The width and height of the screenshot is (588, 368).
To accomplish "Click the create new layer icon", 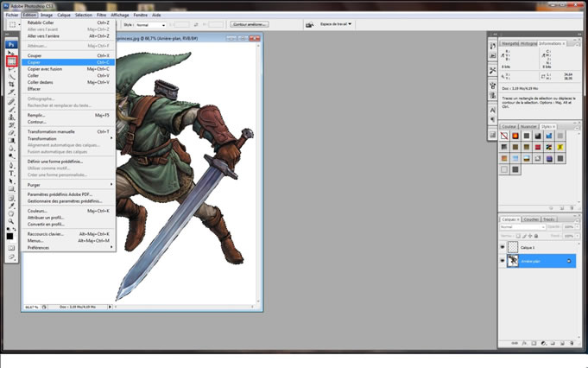I will point(562,343).
